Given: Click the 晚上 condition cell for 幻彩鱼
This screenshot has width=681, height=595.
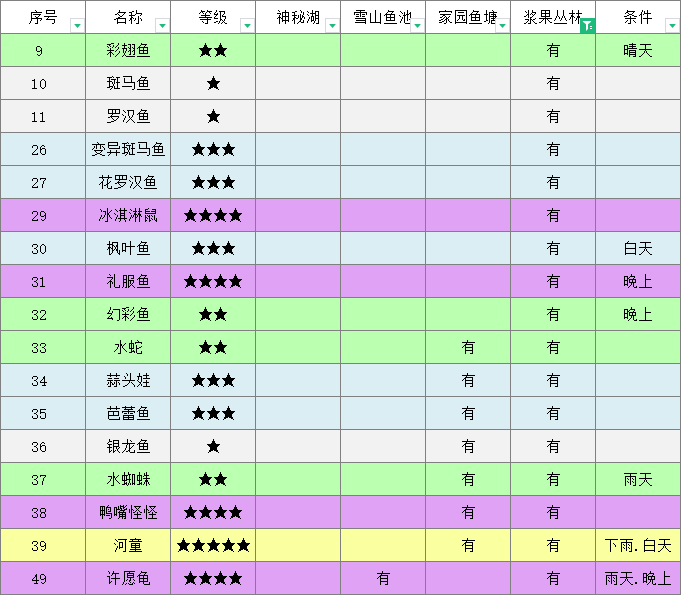Looking at the screenshot, I should click(x=638, y=314).
